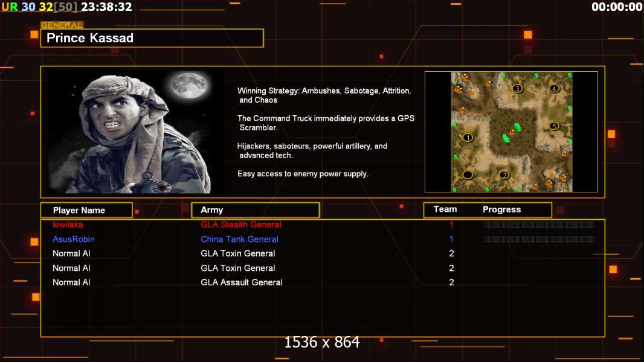Click the GLA Assault General army entry

tap(242, 282)
